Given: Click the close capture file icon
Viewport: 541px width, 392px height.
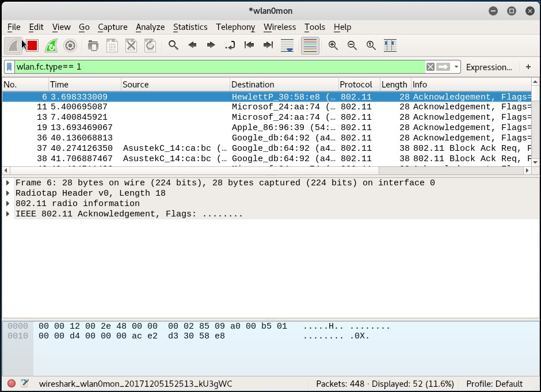Looking at the screenshot, I should (131, 45).
